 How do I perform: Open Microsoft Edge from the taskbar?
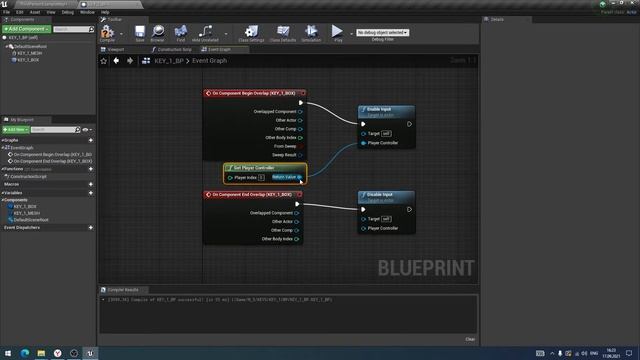coord(24,353)
